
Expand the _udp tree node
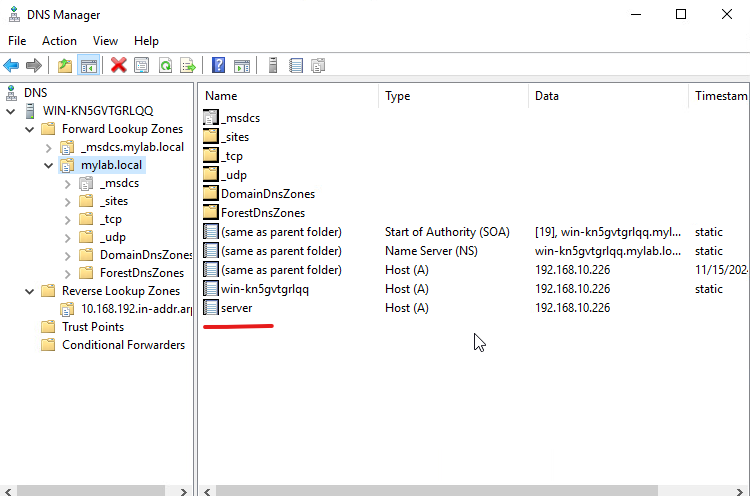67,238
